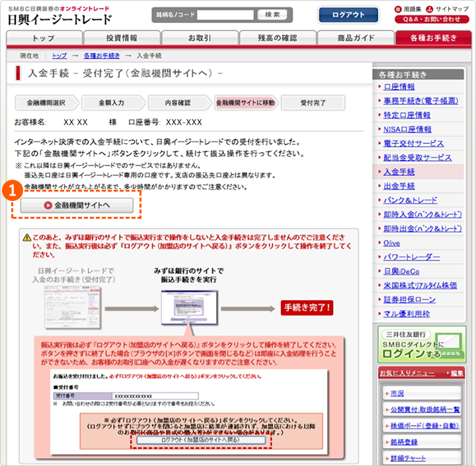Click the 金融機関サイトに移動 progress step
The image size is (476, 466).
(245, 103)
